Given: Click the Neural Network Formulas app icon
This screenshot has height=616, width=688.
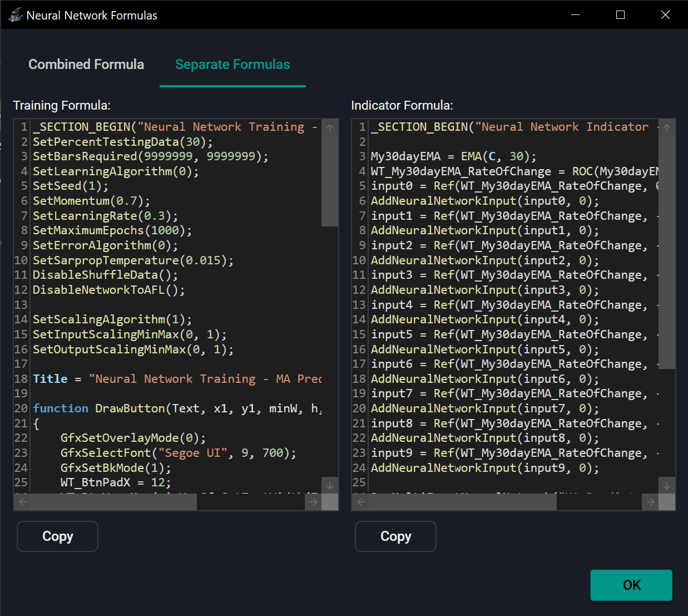Looking at the screenshot, I should [x=15, y=15].
